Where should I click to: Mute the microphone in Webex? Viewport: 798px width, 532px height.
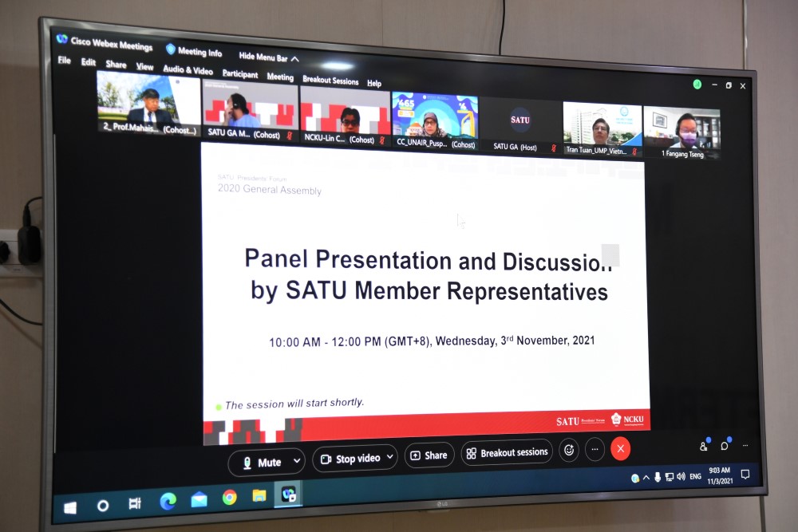pos(261,462)
